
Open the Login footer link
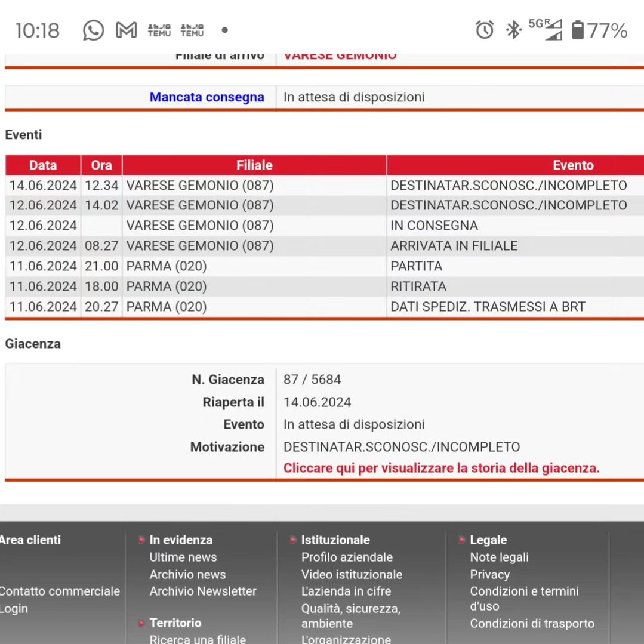14,609
